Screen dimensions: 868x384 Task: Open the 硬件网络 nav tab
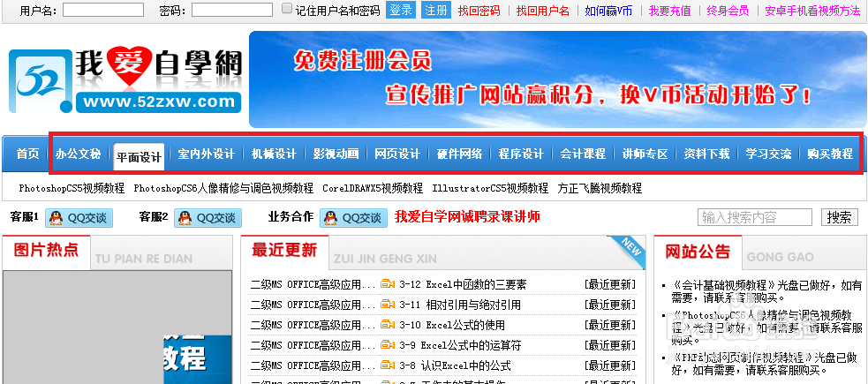click(459, 154)
